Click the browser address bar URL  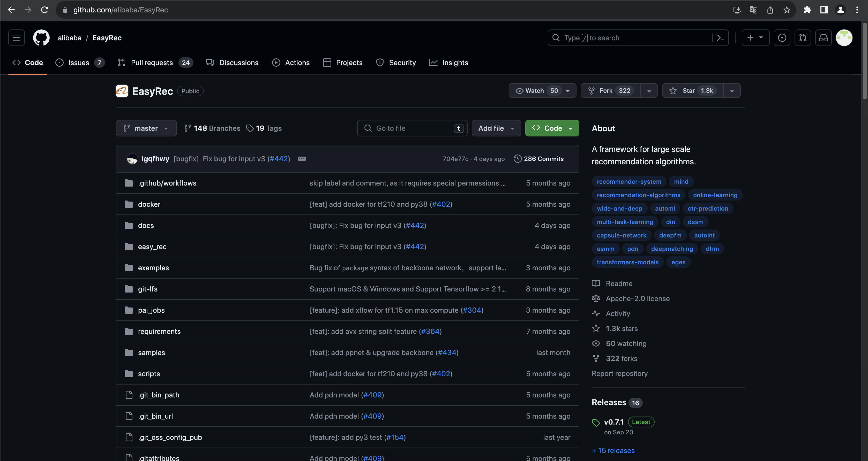(121, 10)
